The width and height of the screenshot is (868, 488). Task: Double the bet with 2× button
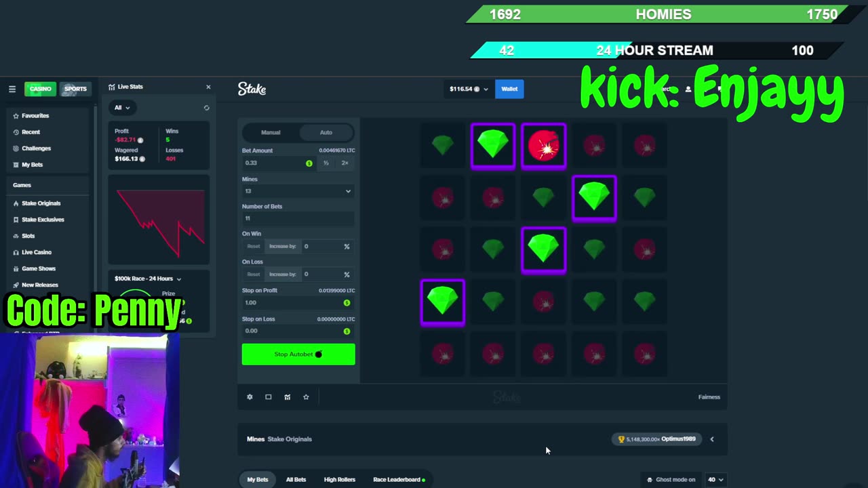pyautogui.click(x=344, y=163)
